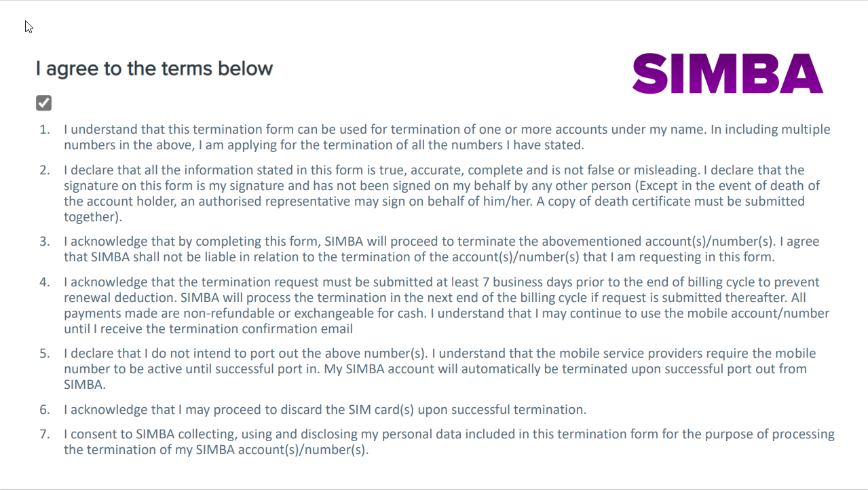The width and height of the screenshot is (868, 490).
Task: Click the list number 6 marker
Action: [45, 409]
